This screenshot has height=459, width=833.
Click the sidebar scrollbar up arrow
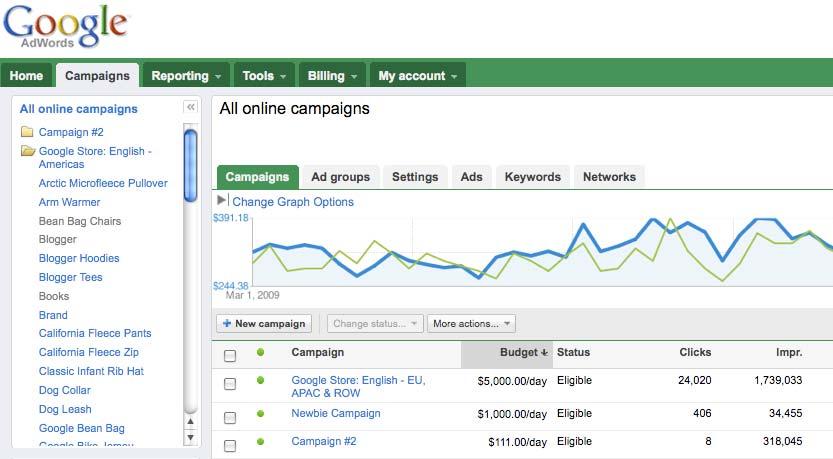pos(190,422)
